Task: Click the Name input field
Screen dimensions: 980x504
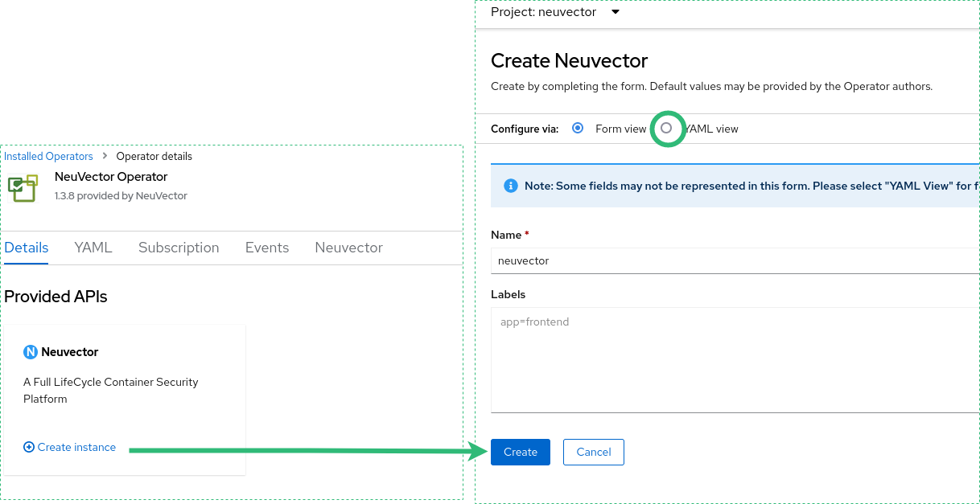Action: tap(734, 260)
